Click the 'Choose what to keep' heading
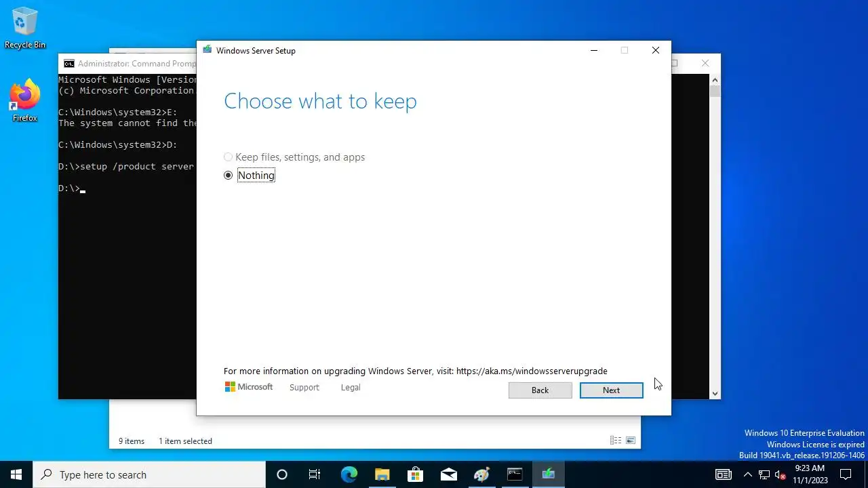 320,101
